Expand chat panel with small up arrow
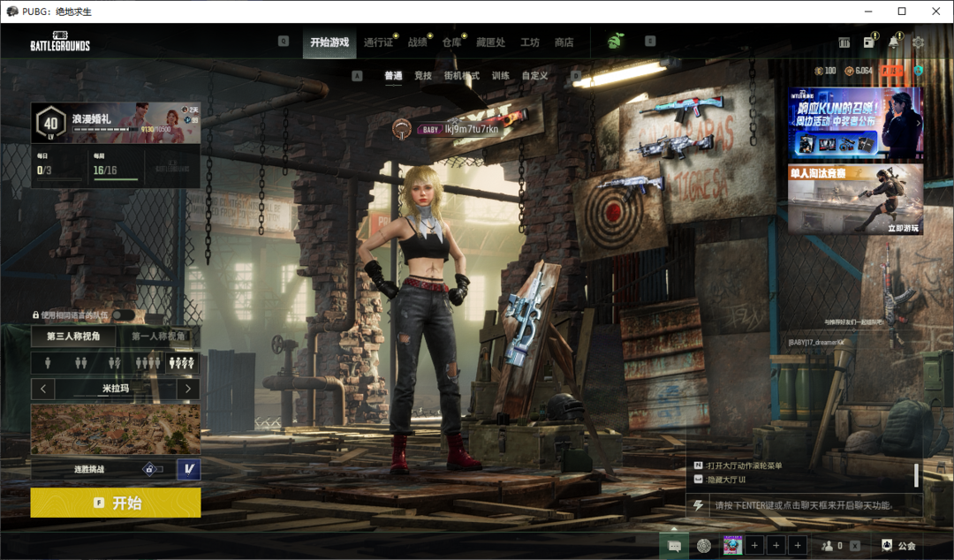The height and width of the screenshot is (560, 954). click(674, 529)
